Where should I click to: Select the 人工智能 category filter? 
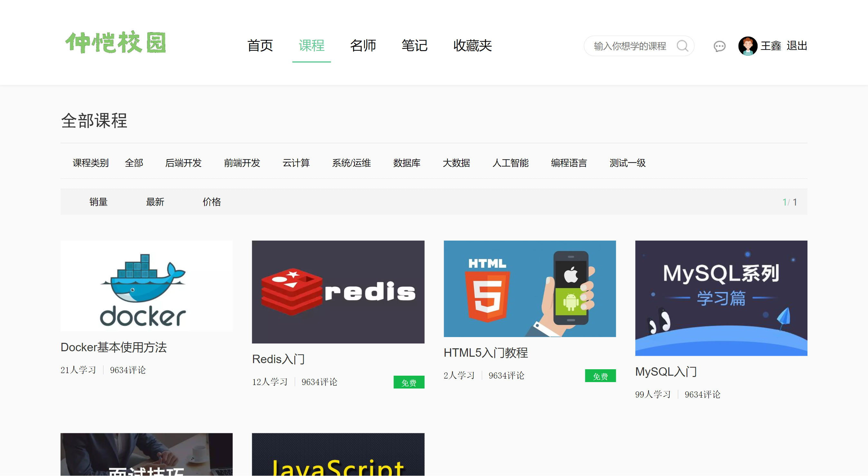(x=511, y=163)
